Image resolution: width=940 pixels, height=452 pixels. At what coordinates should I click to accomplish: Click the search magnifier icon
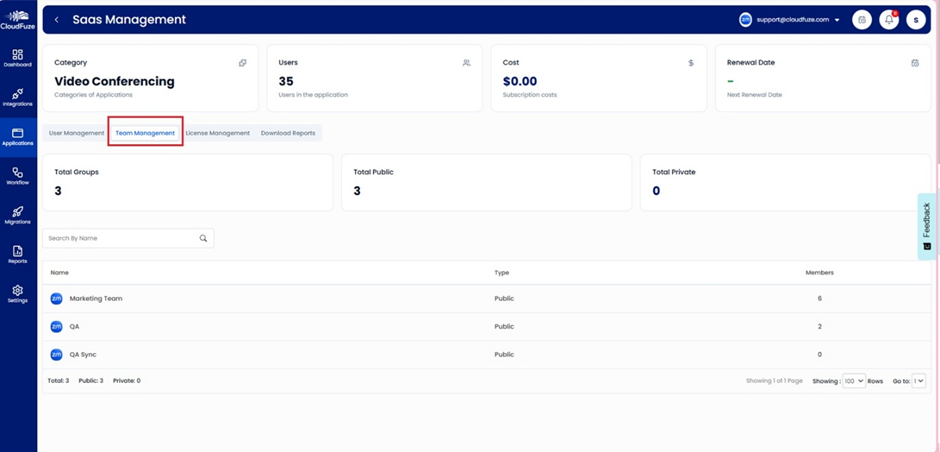click(x=203, y=239)
